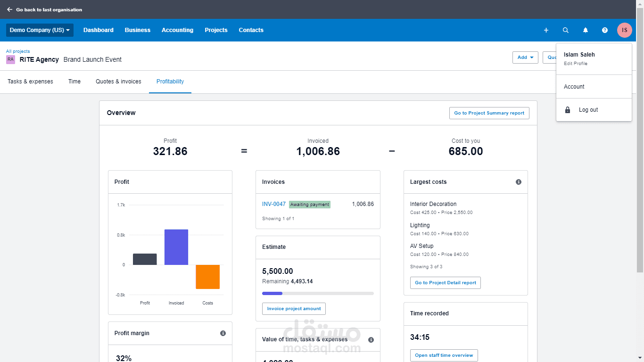Click the IS profile avatar
This screenshot has width=644, height=362.
(624, 30)
